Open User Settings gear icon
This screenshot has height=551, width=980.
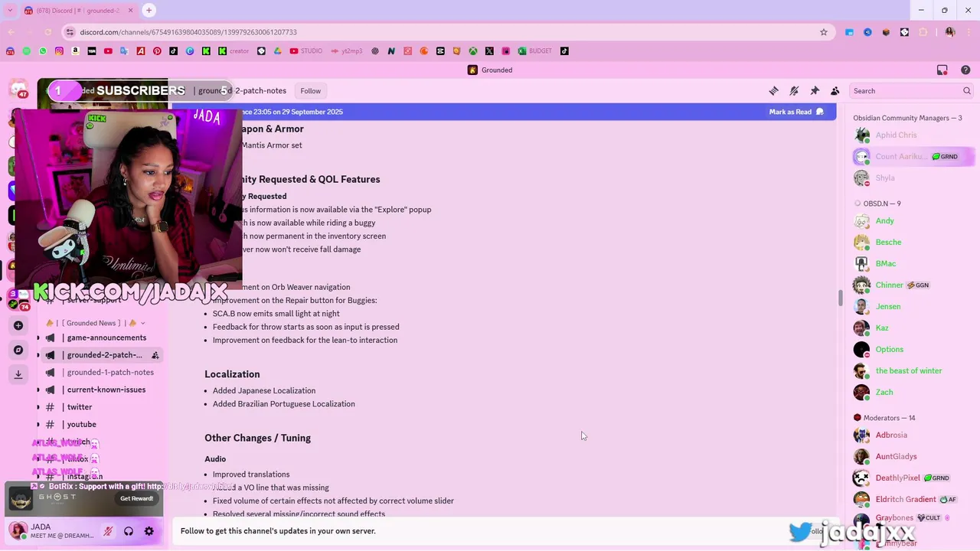pyautogui.click(x=149, y=531)
